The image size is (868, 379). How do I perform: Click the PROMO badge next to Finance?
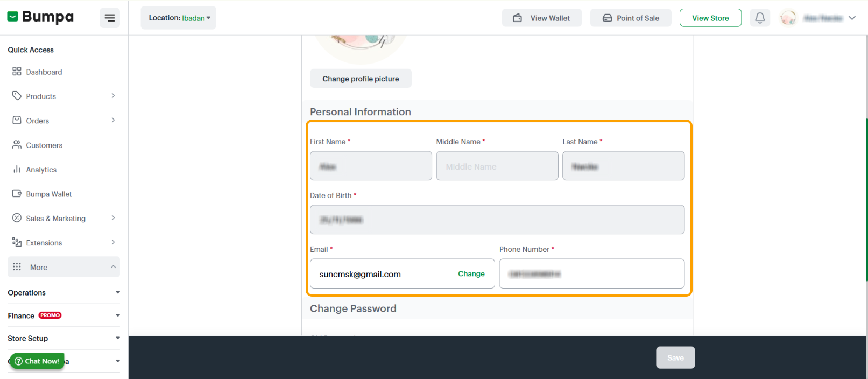click(50, 315)
